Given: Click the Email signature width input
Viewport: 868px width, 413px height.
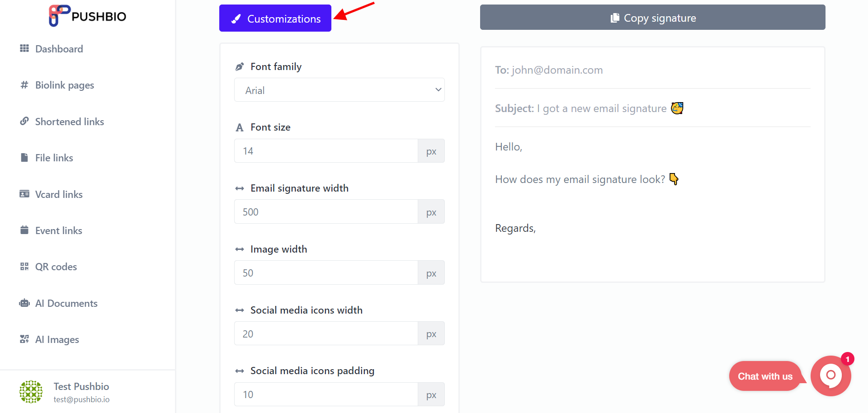Looking at the screenshot, I should pos(326,212).
